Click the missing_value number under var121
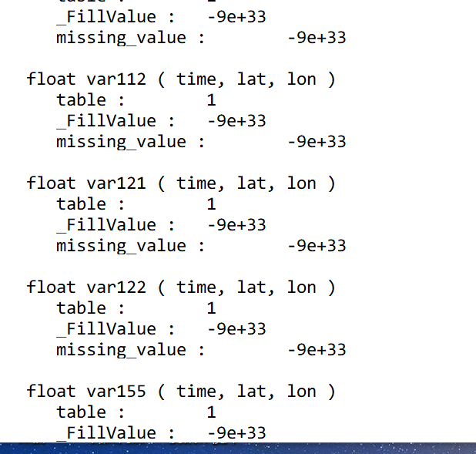476x454 pixels. [316, 246]
